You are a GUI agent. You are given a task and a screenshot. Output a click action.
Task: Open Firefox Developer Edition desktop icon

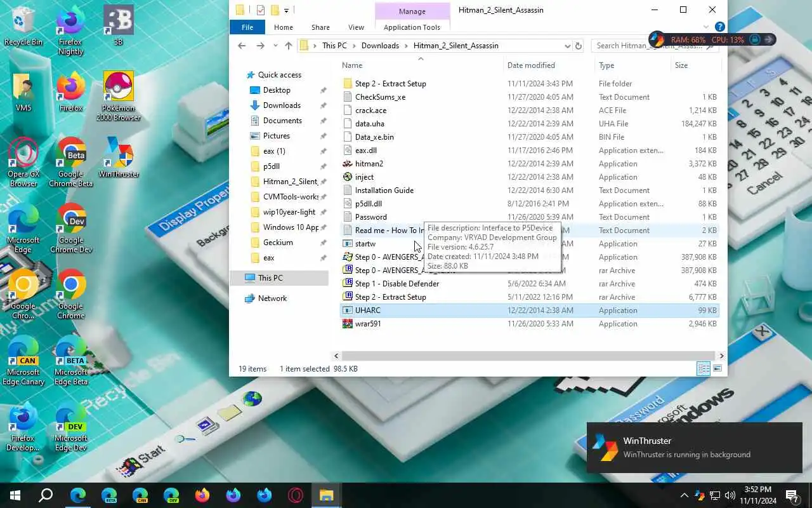click(23, 427)
